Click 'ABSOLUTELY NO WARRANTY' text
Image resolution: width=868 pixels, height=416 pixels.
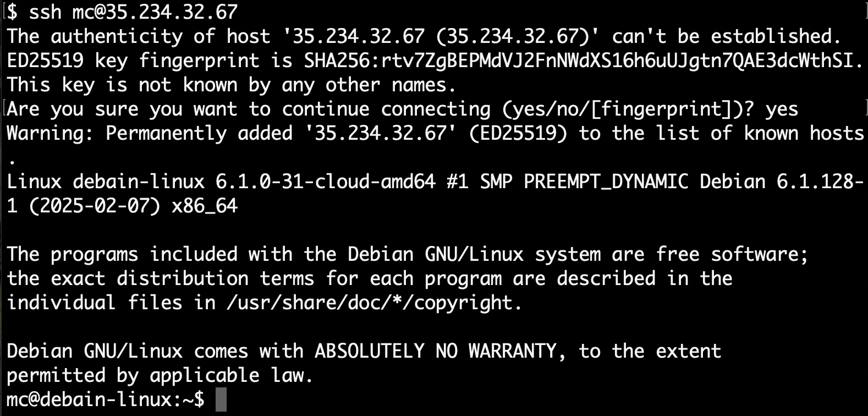point(440,351)
